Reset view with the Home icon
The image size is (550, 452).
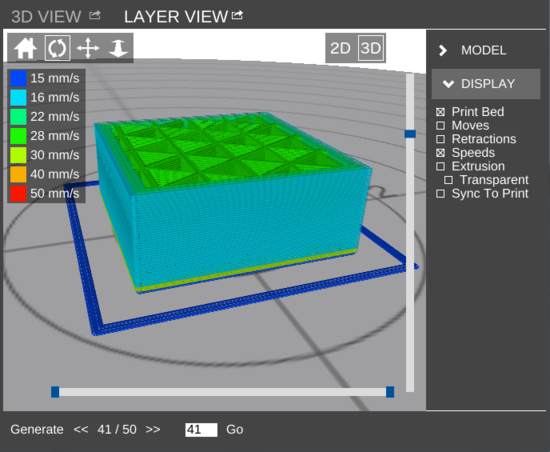25,48
